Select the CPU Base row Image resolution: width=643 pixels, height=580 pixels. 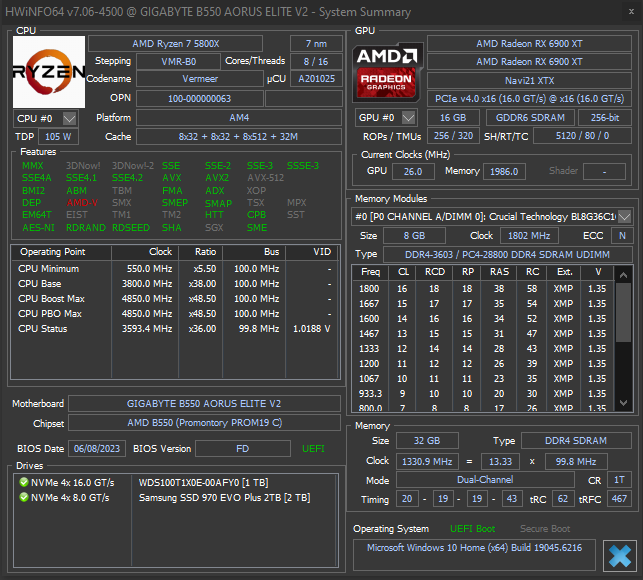click(174, 284)
